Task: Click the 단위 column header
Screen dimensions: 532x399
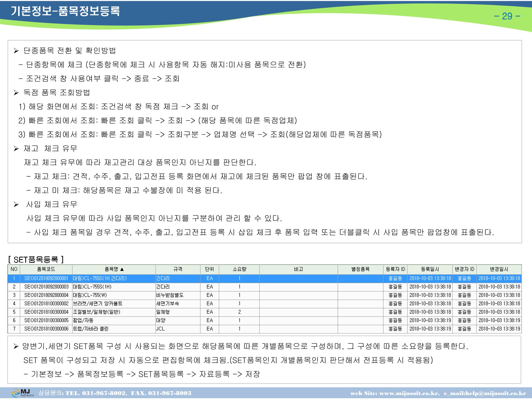Action: click(x=209, y=269)
